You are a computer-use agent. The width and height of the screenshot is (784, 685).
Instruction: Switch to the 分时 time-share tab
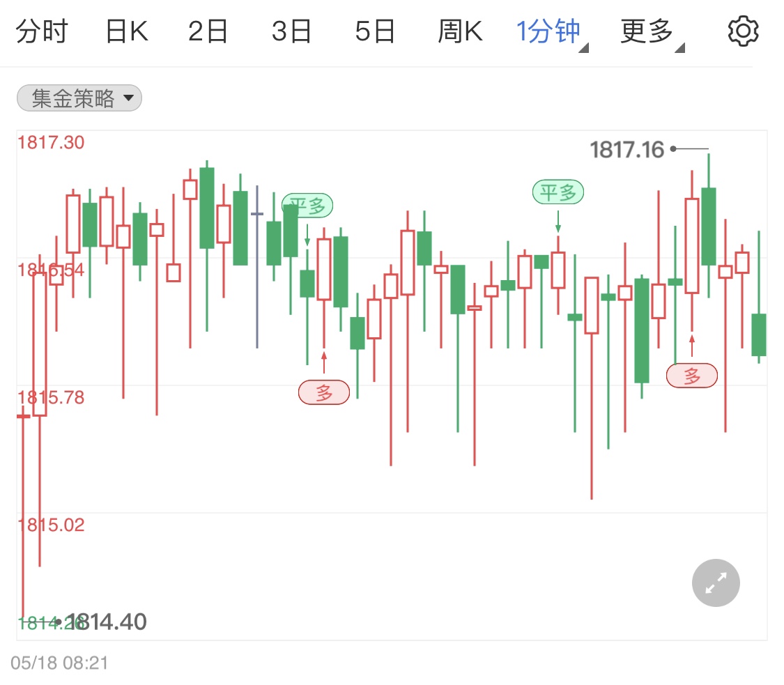[43, 30]
